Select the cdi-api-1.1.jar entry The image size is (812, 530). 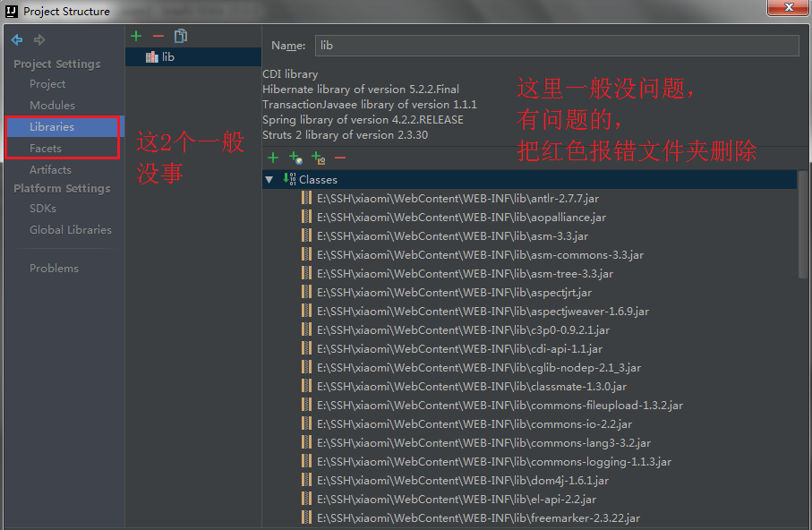[x=460, y=349]
